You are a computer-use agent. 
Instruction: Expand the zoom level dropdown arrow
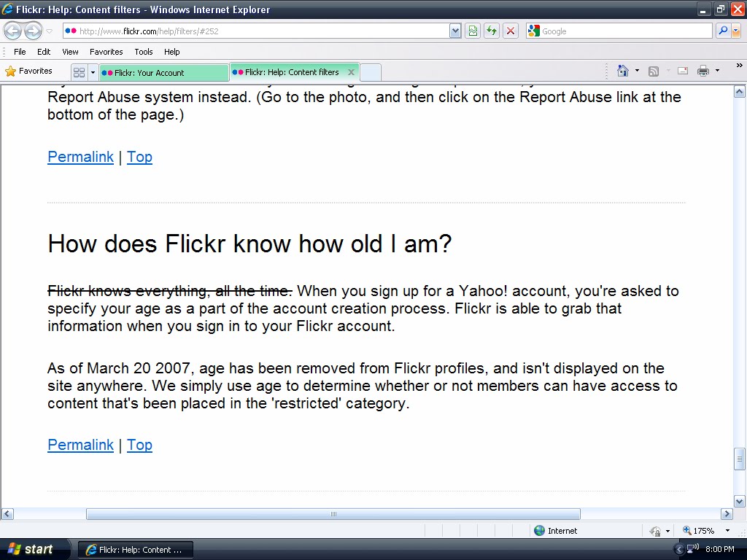pos(727,531)
